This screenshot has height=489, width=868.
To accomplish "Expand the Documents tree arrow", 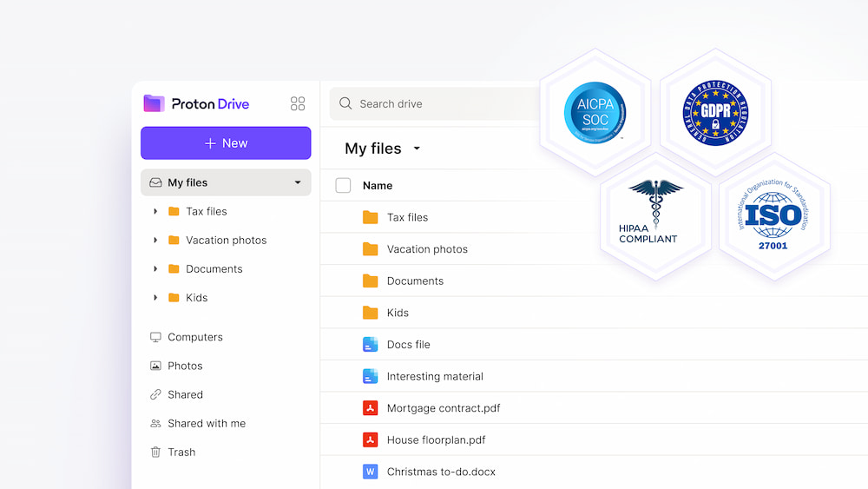I will [x=155, y=268].
